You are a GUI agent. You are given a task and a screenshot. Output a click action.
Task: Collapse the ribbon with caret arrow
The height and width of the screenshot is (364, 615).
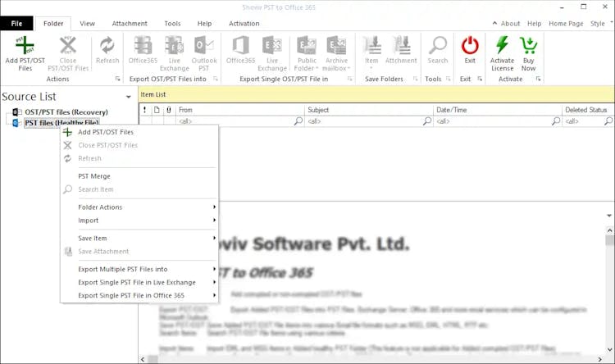tap(494, 24)
